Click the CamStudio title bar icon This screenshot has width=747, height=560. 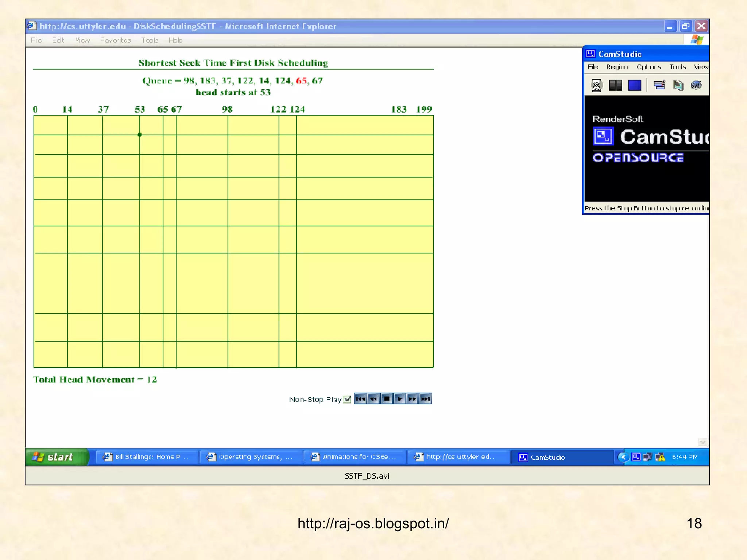[590, 54]
